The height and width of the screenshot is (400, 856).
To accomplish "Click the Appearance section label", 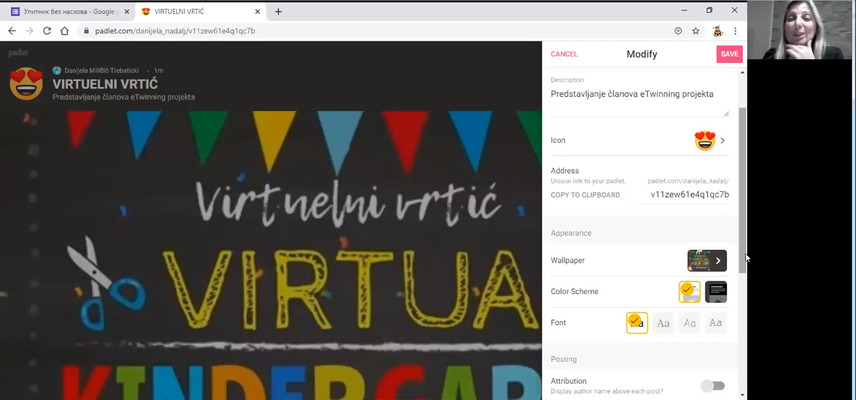I will coord(571,233).
